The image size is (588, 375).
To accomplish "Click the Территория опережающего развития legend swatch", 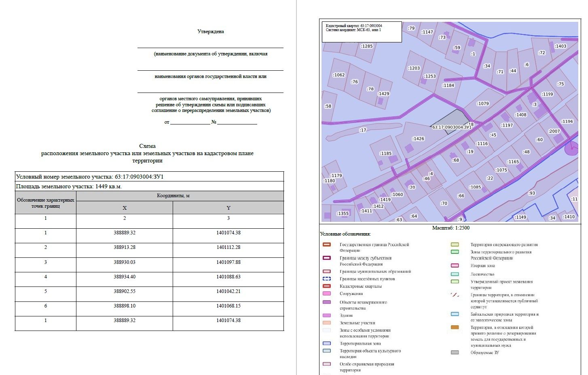I will 455,244.
